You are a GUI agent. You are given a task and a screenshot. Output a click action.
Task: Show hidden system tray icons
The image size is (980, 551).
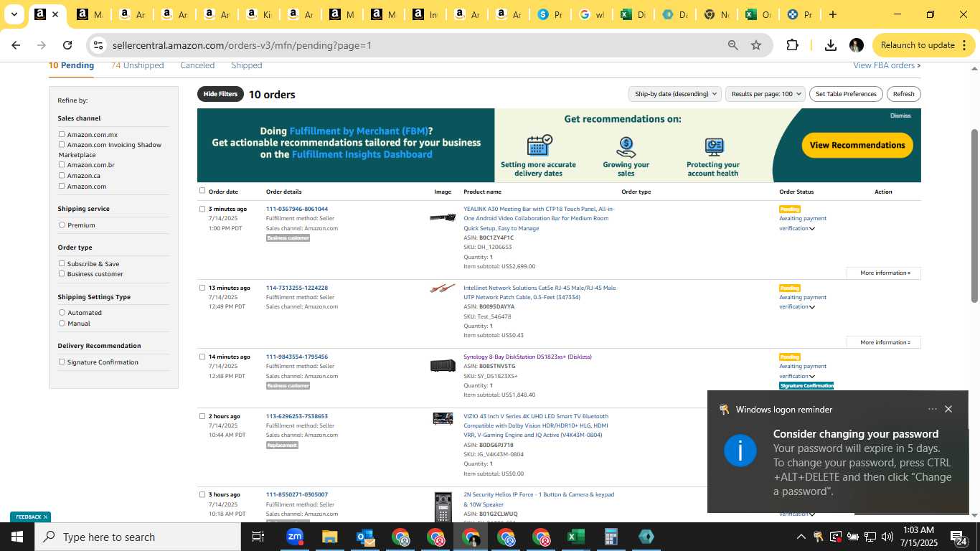pos(801,537)
